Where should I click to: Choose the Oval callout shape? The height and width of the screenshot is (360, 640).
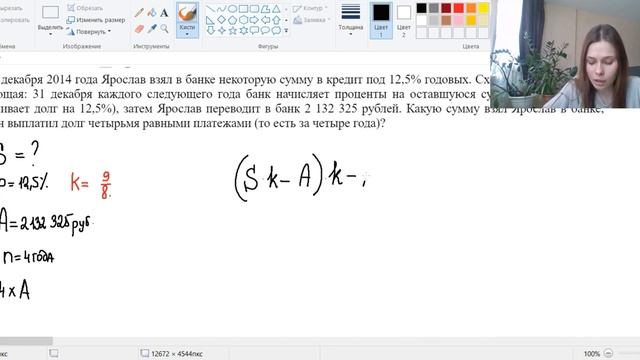tap(265, 30)
